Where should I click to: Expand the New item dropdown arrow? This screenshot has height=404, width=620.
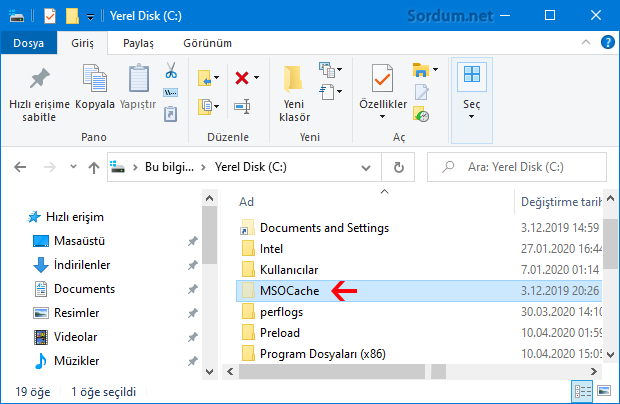340,70
